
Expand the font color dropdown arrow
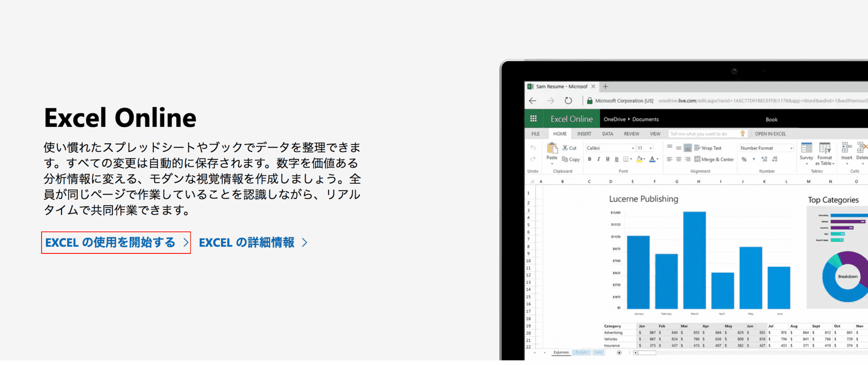pyautogui.click(x=657, y=159)
